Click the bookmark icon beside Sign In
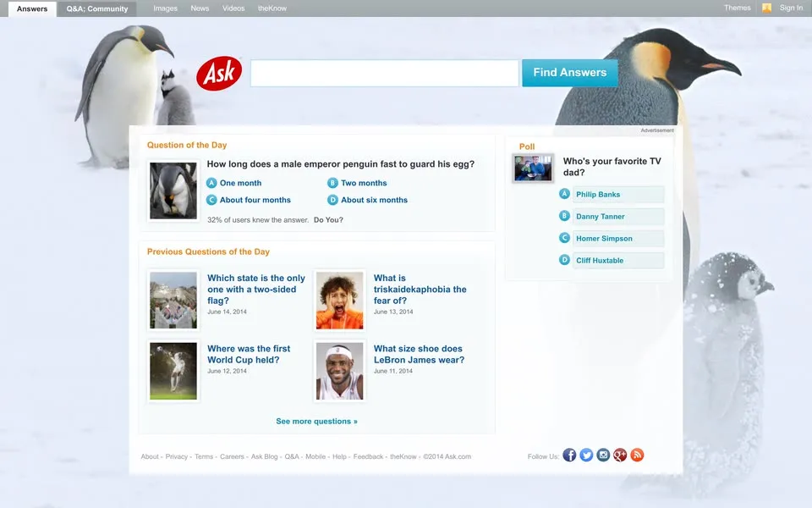 click(767, 8)
